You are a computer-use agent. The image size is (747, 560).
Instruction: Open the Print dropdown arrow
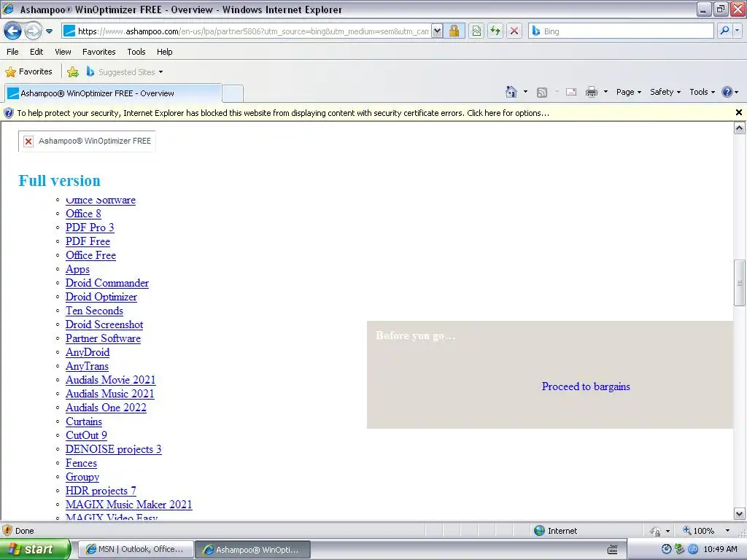coord(605,92)
